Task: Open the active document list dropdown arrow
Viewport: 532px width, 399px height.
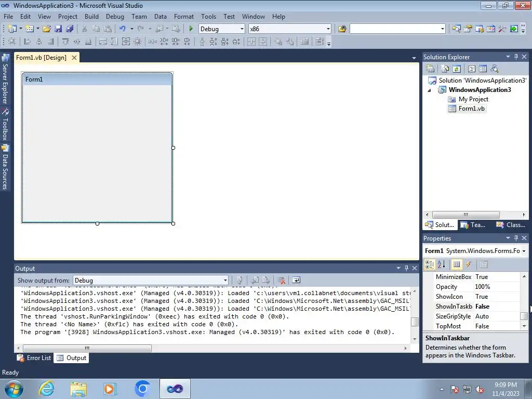Action: pyautogui.click(x=414, y=58)
